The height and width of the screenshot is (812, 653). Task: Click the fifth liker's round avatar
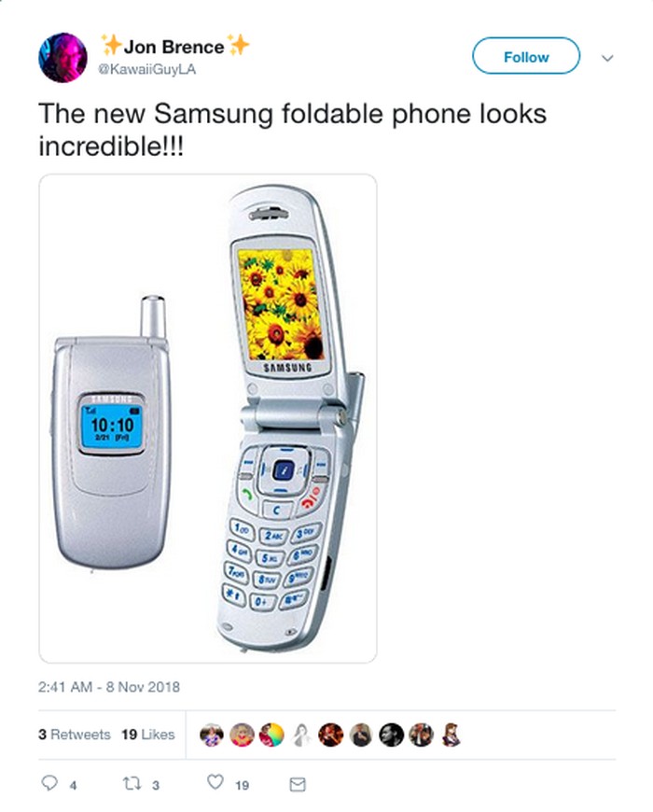pos(331,735)
